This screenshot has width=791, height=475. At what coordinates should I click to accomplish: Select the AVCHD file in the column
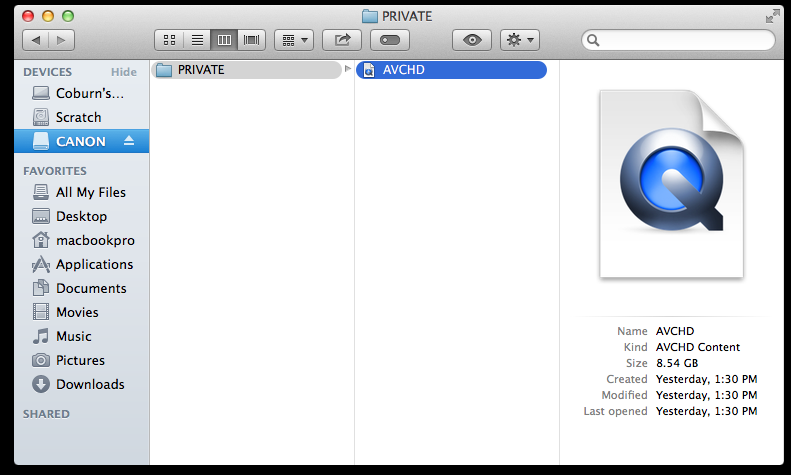tap(450, 70)
